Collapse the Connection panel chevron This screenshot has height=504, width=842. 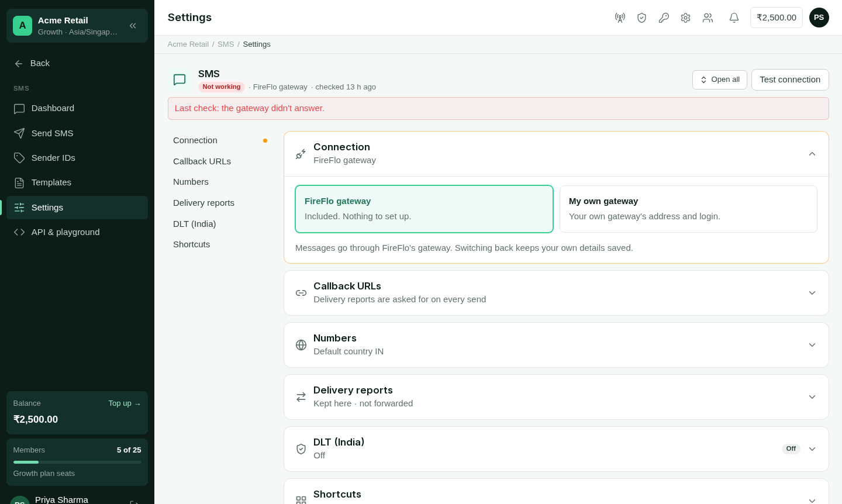pyautogui.click(x=812, y=154)
